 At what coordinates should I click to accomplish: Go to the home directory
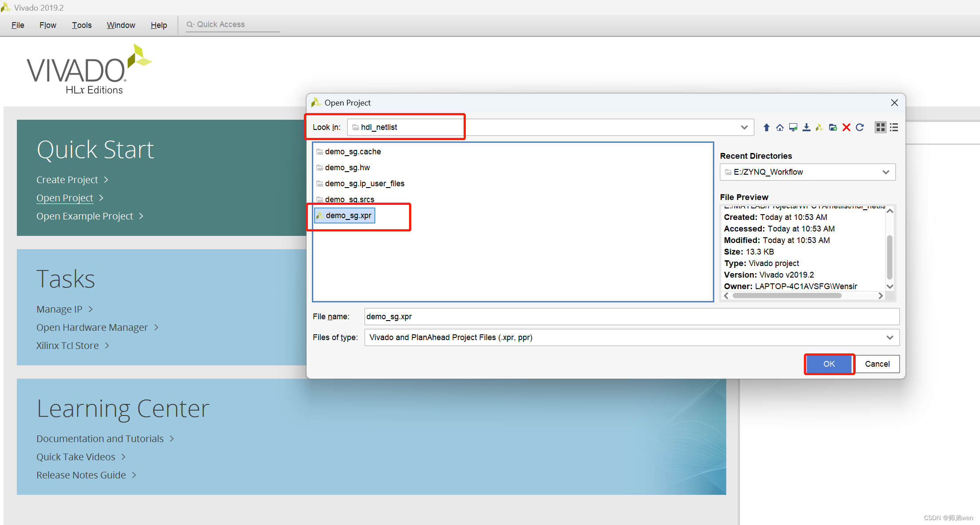point(779,127)
